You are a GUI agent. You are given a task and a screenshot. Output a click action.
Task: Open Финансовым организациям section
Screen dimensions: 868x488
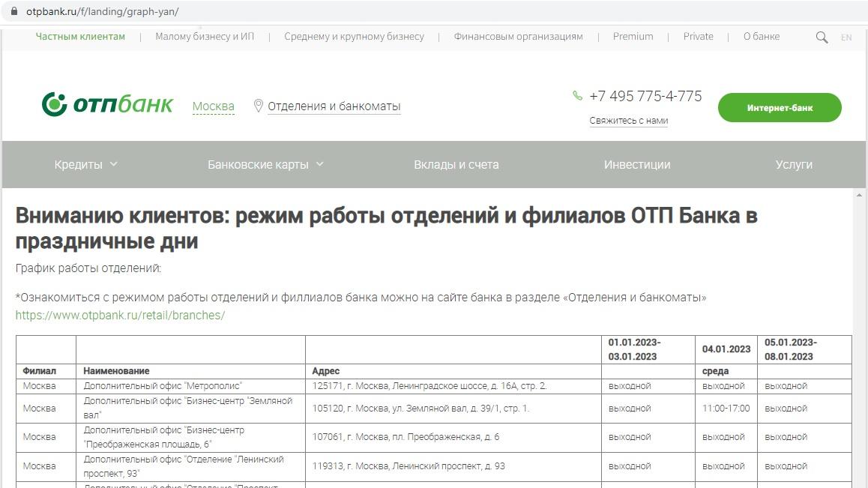pos(518,37)
